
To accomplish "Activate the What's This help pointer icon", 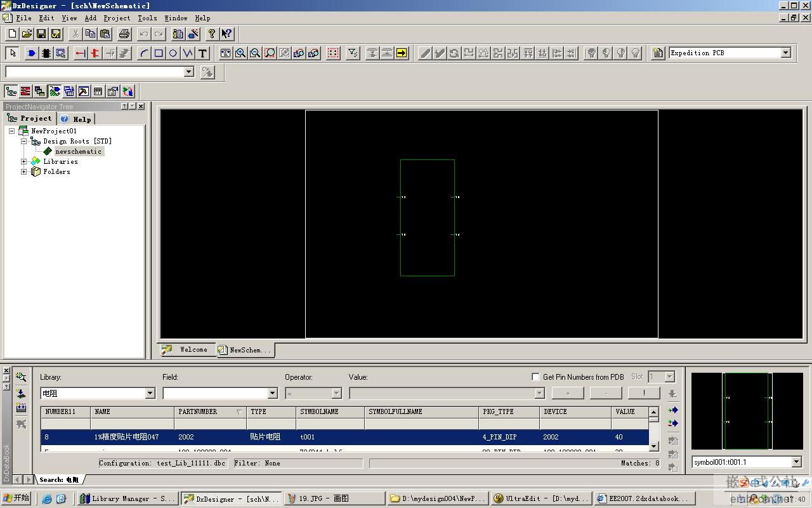I will coord(226,34).
